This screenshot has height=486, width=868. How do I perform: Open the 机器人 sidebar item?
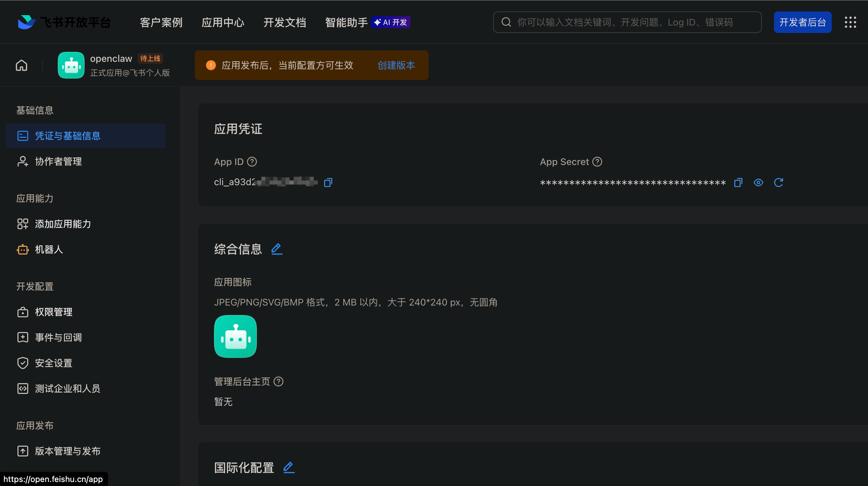(85, 249)
